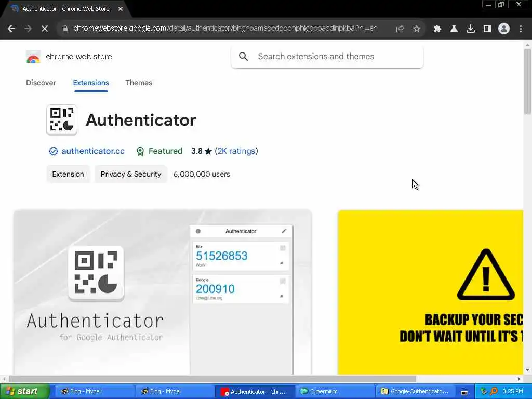Click the 3.8 star rating
This screenshot has width=532, height=399.
click(201, 151)
